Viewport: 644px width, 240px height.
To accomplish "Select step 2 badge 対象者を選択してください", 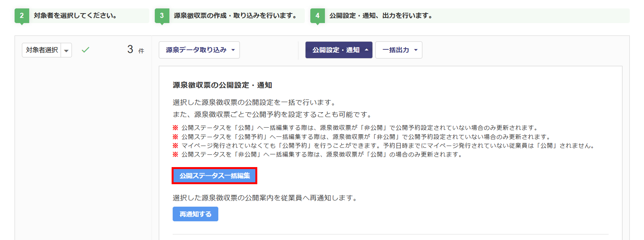I will (22, 15).
